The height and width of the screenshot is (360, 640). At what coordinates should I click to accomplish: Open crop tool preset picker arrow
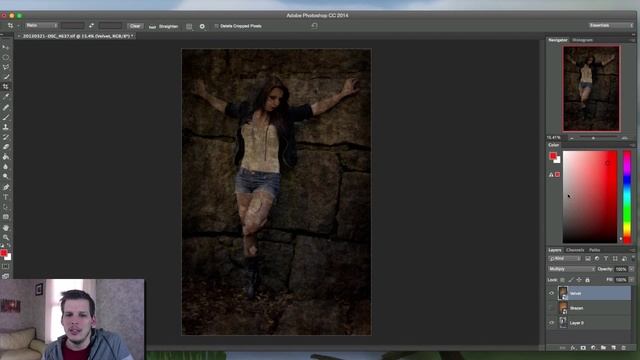tap(18, 26)
